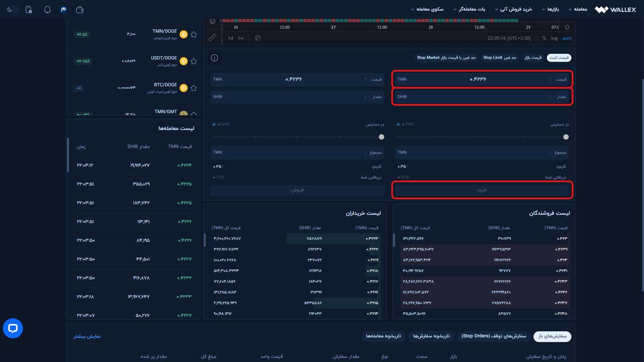The image size is (644, 362).
Task: Toggle chart log scale
Action: [x=554, y=38]
